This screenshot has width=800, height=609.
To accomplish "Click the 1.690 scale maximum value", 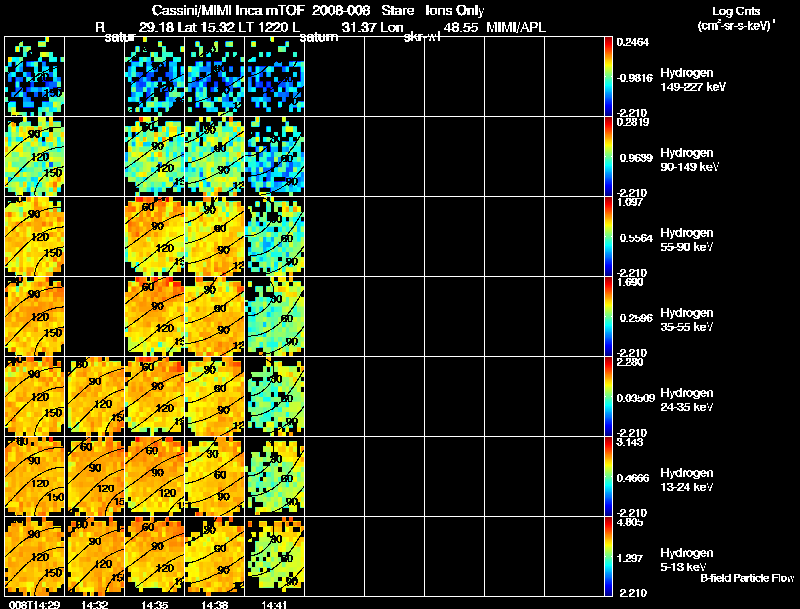I will coord(630,282).
